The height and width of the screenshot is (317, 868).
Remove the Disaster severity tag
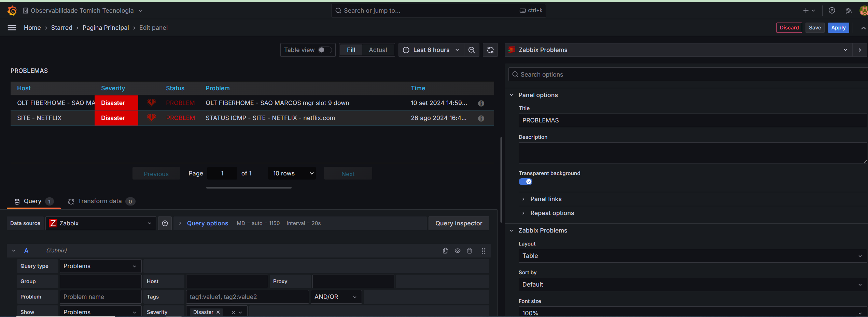pyautogui.click(x=218, y=312)
